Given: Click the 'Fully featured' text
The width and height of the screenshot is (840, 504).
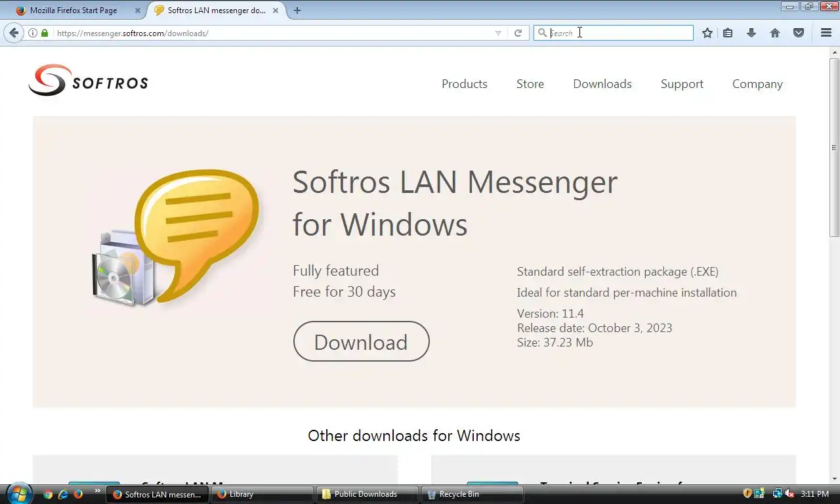Looking at the screenshot, I should [336, 270].
